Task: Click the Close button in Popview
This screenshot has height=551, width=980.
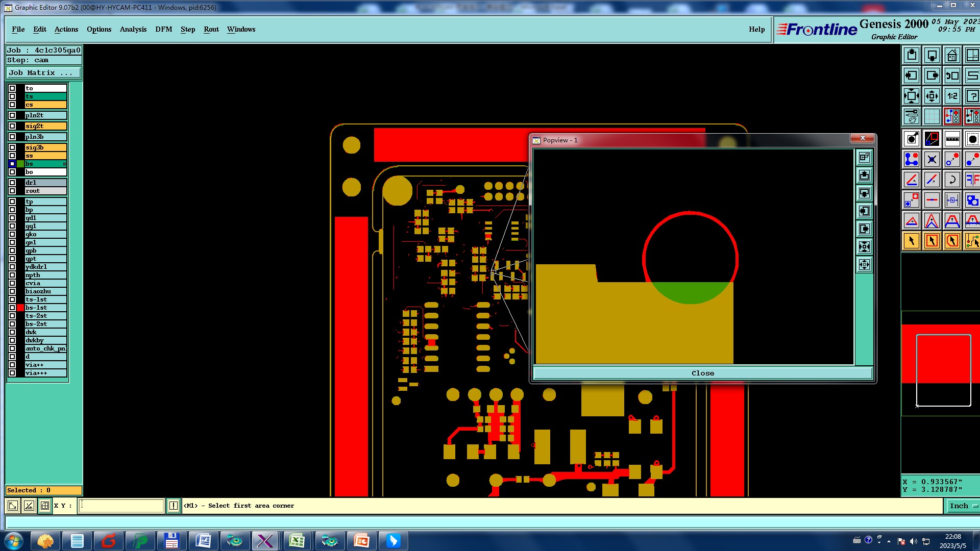Action: click(702, 373)
